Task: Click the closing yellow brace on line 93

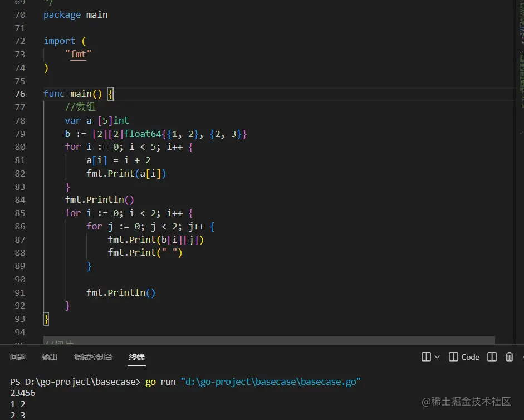Action: click(x=46, y=319)
